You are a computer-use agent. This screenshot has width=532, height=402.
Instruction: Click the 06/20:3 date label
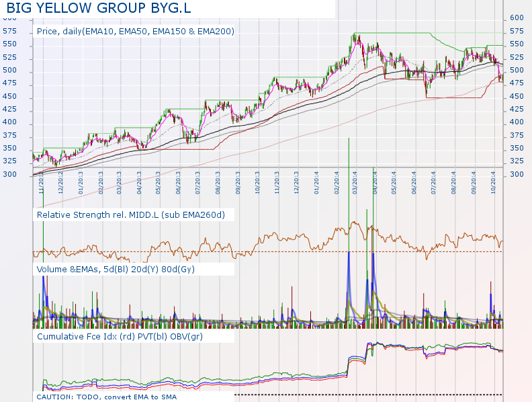point(178,183)
